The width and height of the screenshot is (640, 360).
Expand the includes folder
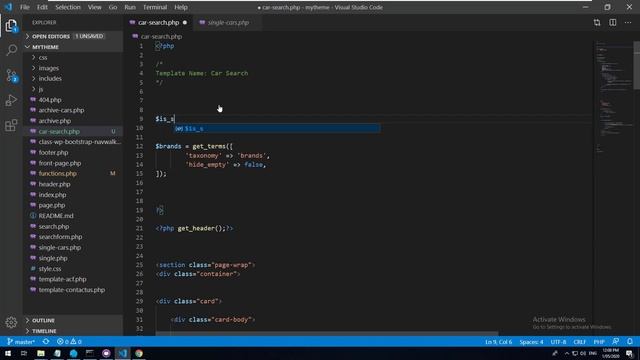tap(73, 78)
